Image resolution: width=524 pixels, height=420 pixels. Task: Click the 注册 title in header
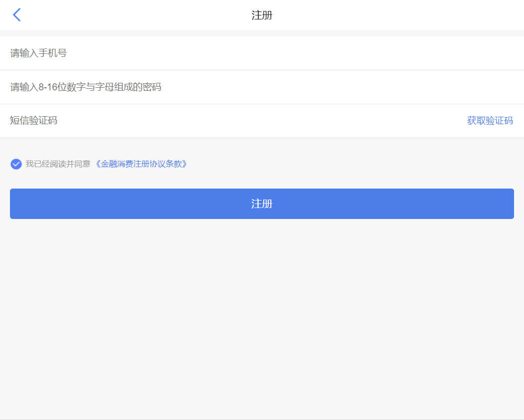[262, 15]
